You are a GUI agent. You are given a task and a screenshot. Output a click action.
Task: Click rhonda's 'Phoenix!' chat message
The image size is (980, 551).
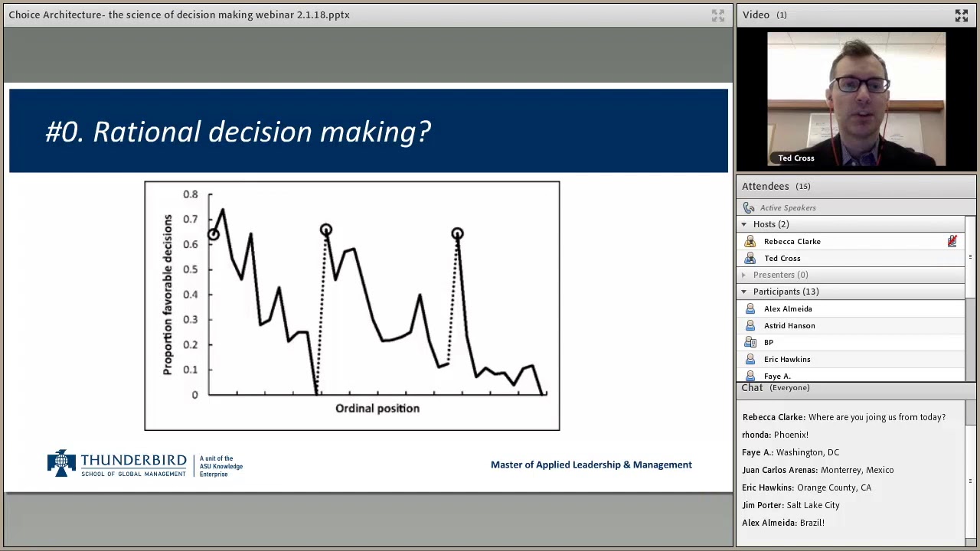pyautogui.click(x=775, y=435)
